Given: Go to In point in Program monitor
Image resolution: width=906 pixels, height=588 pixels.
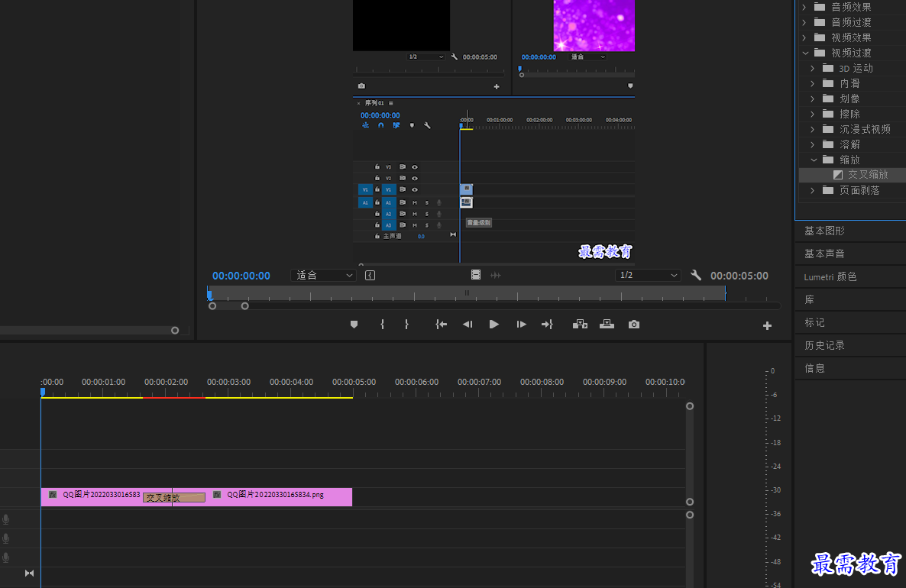Looking at the screenshot, I should point(441,325).
